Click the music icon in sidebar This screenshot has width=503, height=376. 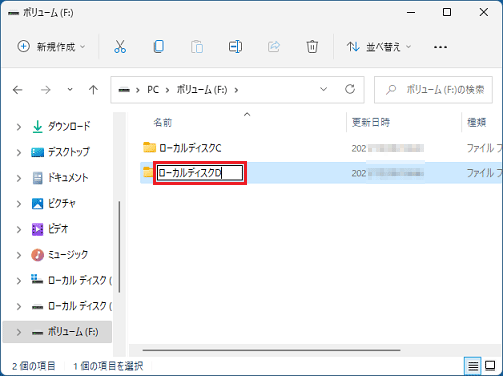tap(37, 255)
